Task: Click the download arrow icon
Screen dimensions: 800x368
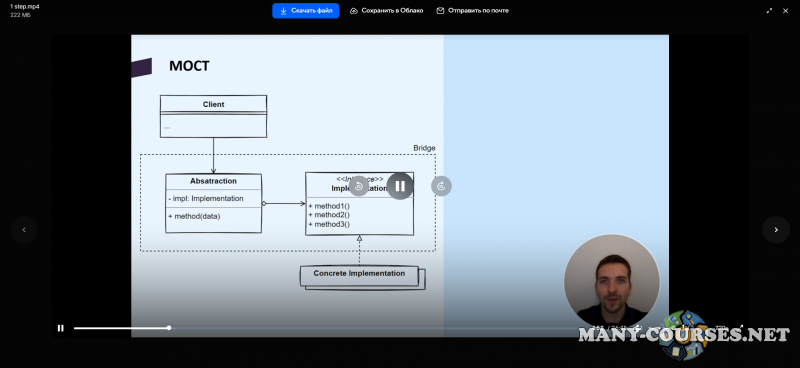Action: 283,11
